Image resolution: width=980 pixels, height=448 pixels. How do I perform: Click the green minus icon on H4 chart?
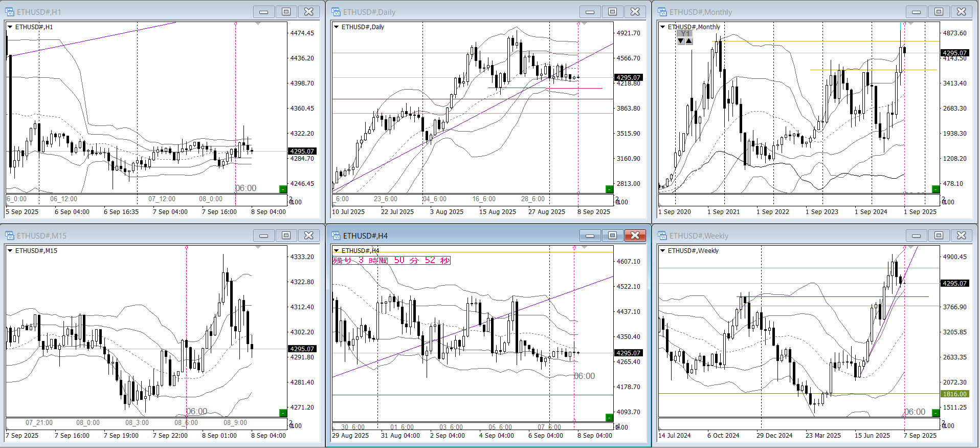[x=609, y=417]
